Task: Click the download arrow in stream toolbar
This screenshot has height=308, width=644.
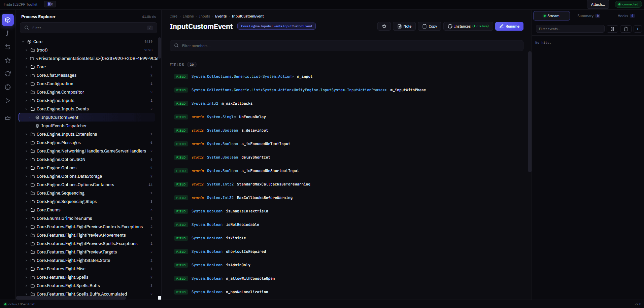Action: pyautogui.click(x=638, y=29)
